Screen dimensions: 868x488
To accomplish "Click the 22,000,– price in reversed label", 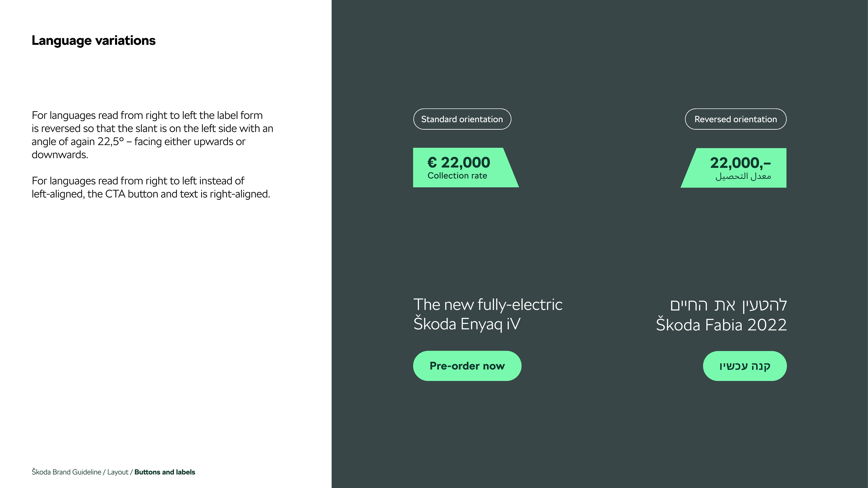I will tap(740, 163).
